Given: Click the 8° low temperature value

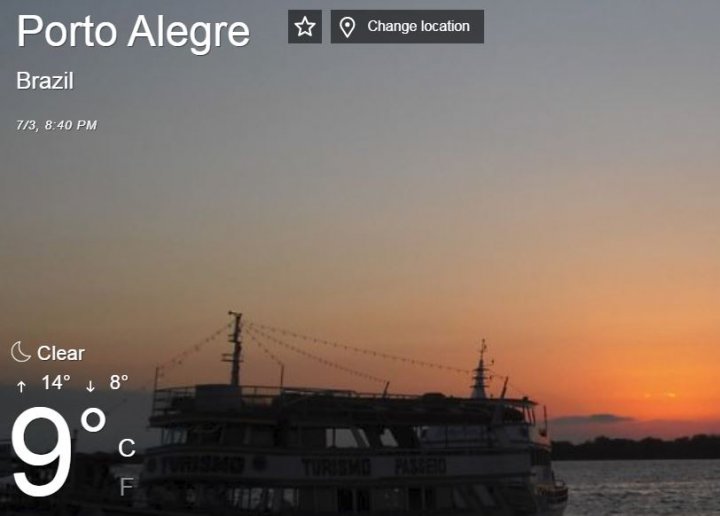Looking at the screenshot, I should coord(119,382).
